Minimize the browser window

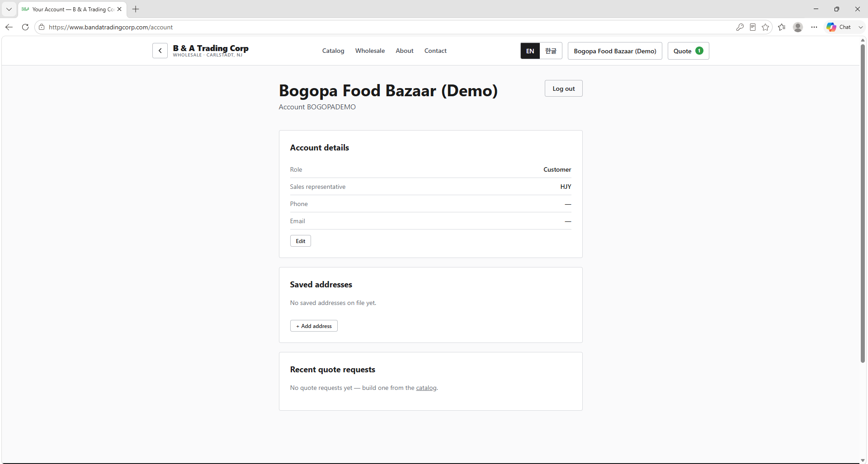pyautogui.click(x=816, y=9)
